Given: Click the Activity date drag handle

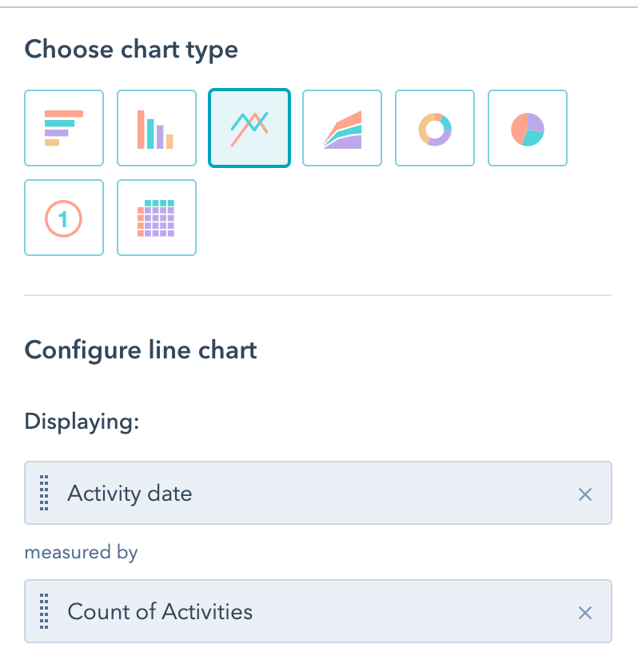Looking at the screenshot, I should point(44,493).
